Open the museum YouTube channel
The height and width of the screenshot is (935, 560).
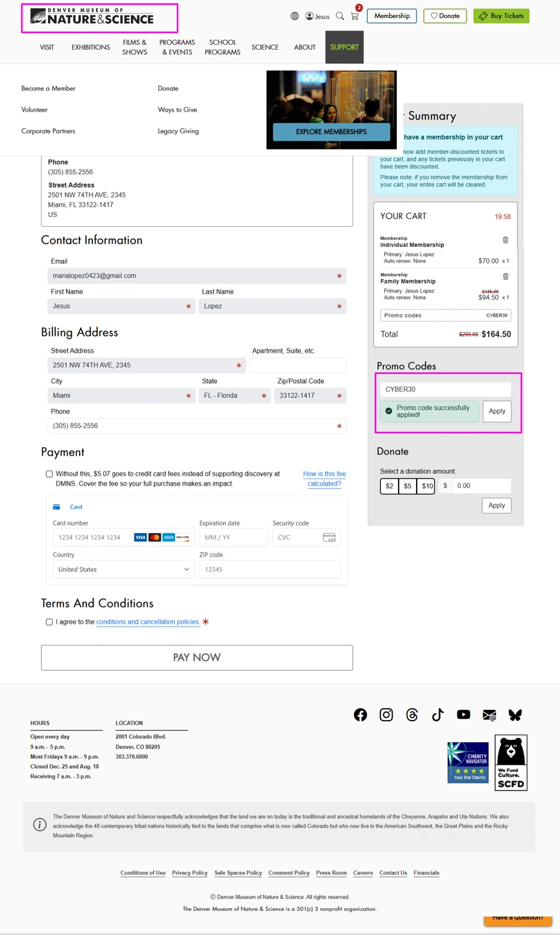coord(463,715)
